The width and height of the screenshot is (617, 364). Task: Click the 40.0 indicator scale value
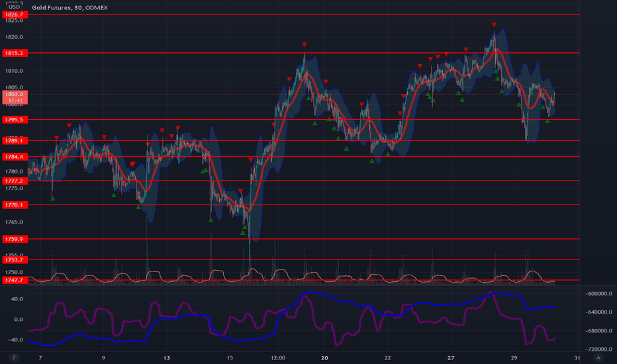pyautogui.click(x=17, y=299)
